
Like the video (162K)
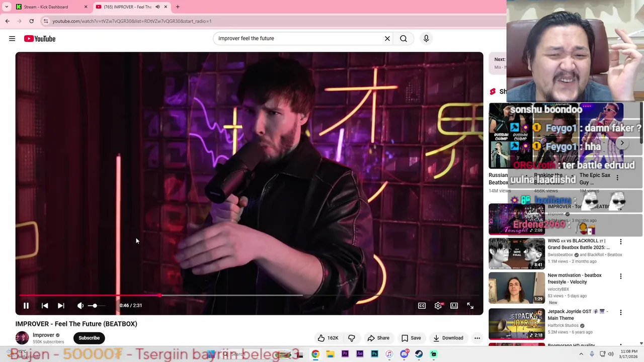328,338
